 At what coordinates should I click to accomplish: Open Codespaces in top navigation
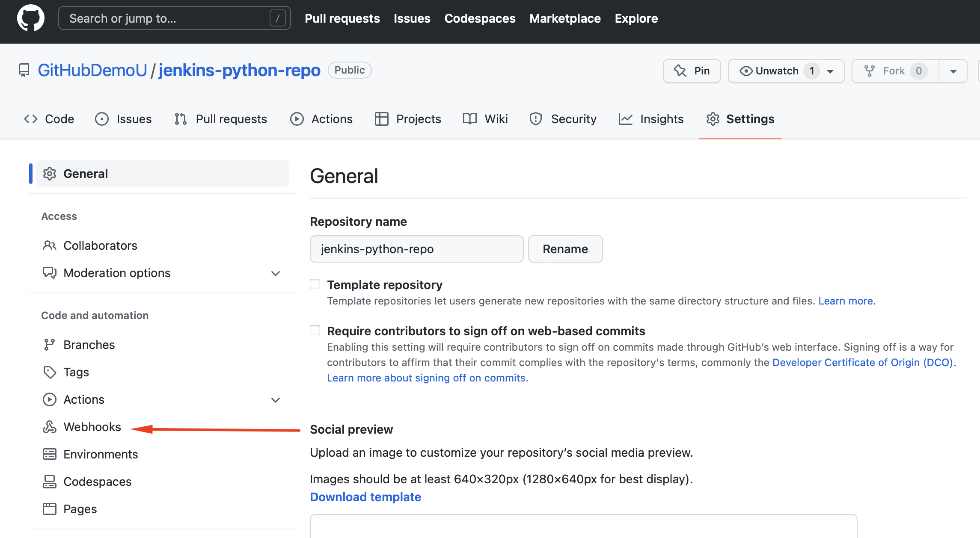480,18
